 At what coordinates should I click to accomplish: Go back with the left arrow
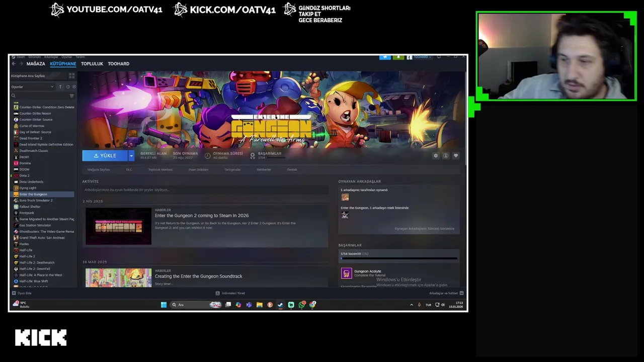pos(14,64)
